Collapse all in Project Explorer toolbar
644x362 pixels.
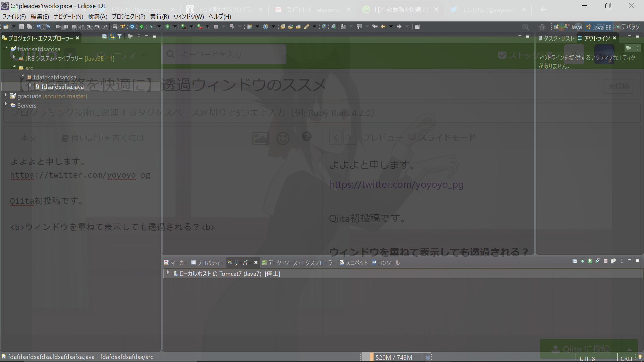click(105, 37)
